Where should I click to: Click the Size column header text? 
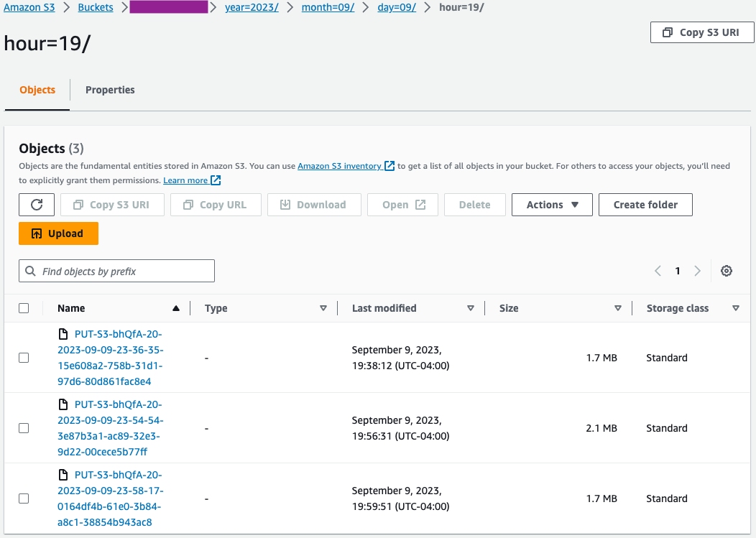(509, 309)
